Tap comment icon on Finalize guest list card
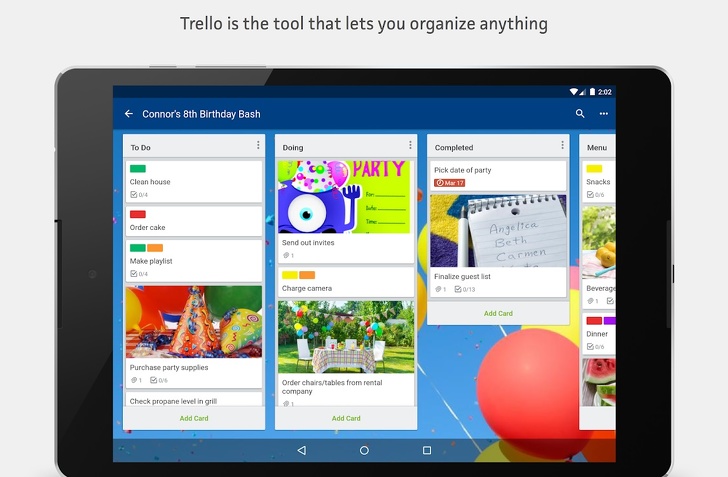The image size is (728, 477). [x=439, y=289]
